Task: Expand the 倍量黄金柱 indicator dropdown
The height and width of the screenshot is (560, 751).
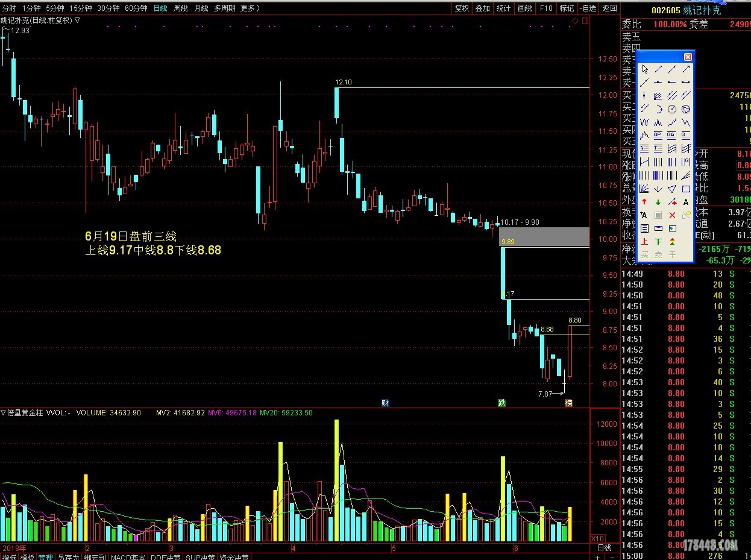Action: click(3, 413)
